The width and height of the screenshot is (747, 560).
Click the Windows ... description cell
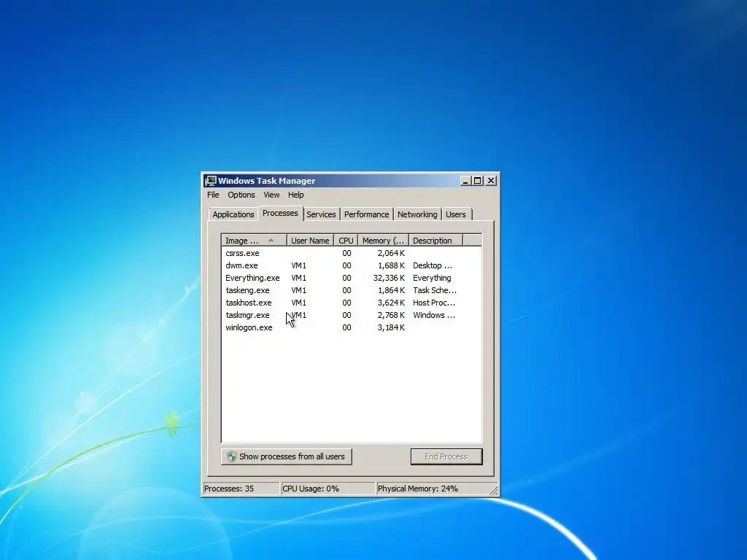[434, 315]
